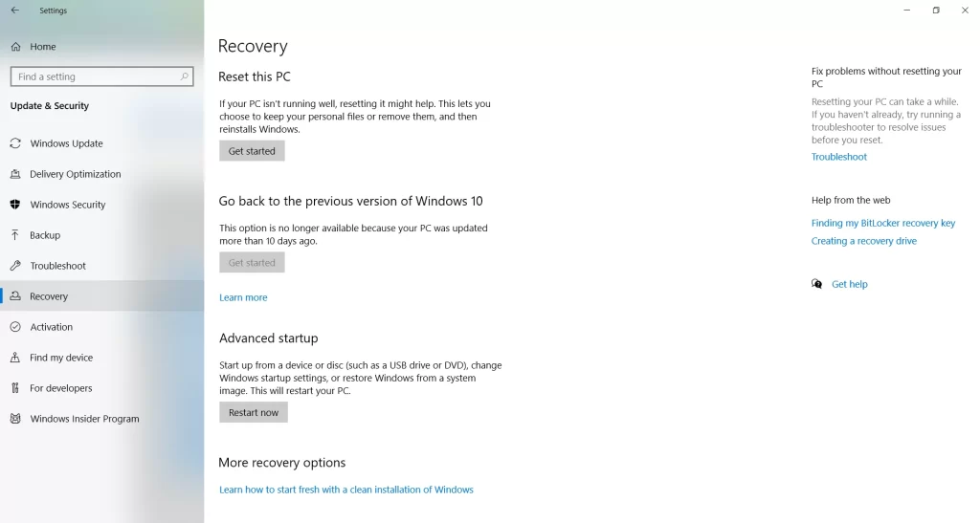Click the search magnifier icon
Image resolution: width=980 pixels, height=523 pixels.
(x=185, y=76)
